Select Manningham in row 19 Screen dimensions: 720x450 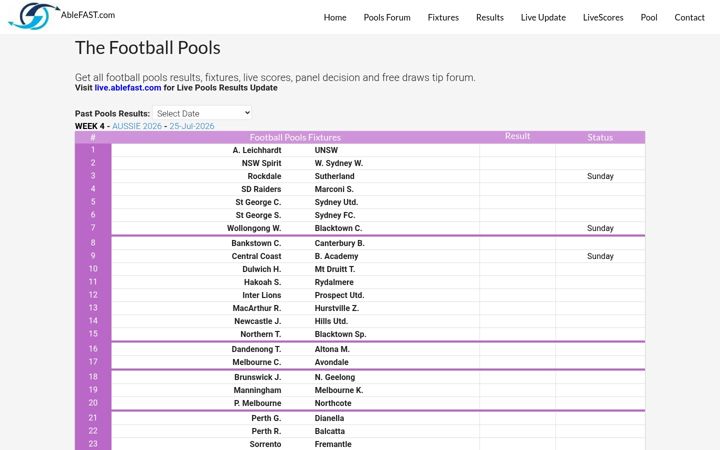257,390
